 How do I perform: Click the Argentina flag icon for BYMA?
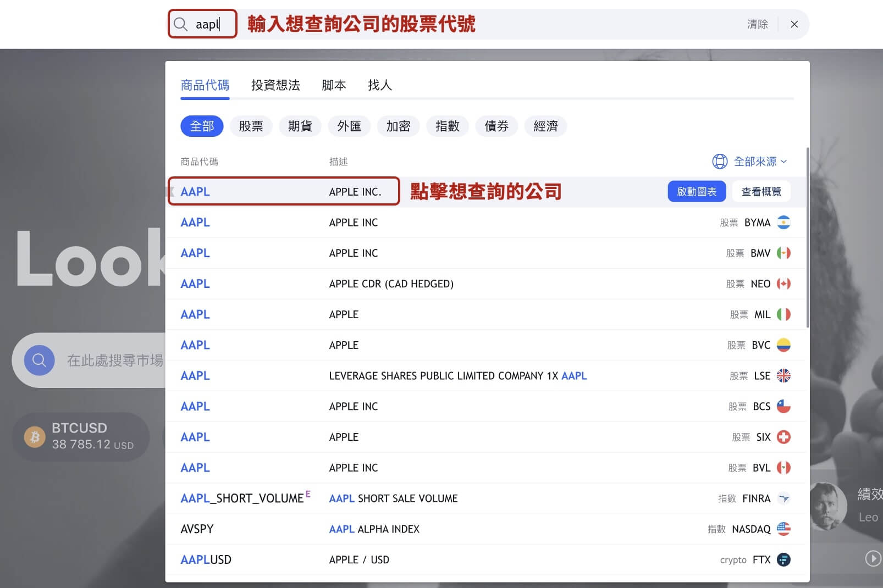click(x=783, y=223)
